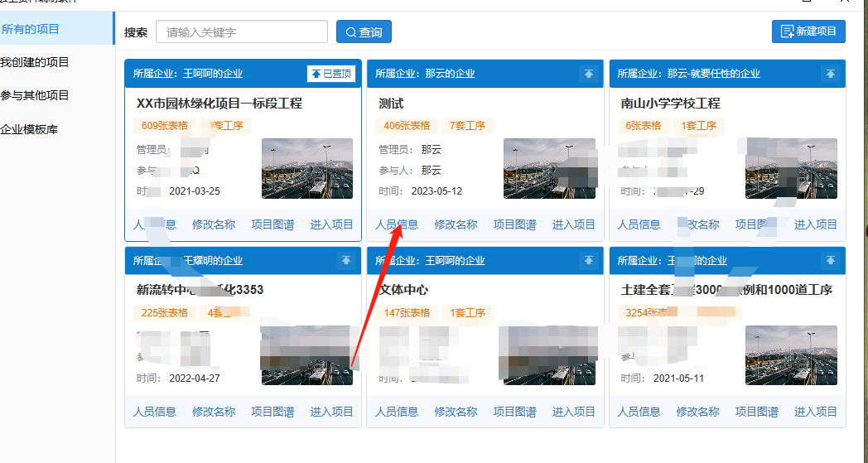Viewport: 868px width, 463px height.
Task: Open 人员信息 for the 测试 project
Action: [x=397, y=224]
